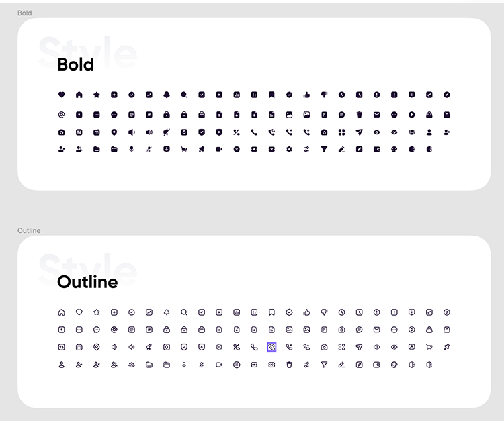Viewport: 504px width, 421px height.
Task: Click the outline home icon
Action: coord(61,312)
